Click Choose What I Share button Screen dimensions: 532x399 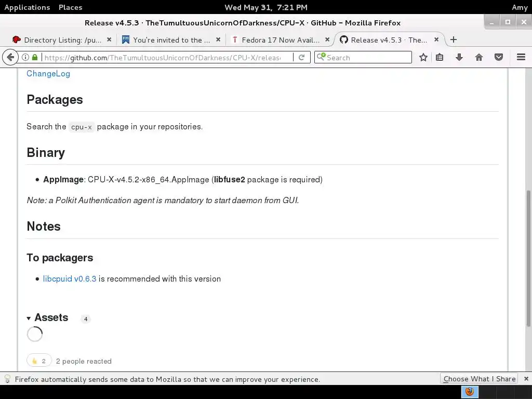coord(479,379)
